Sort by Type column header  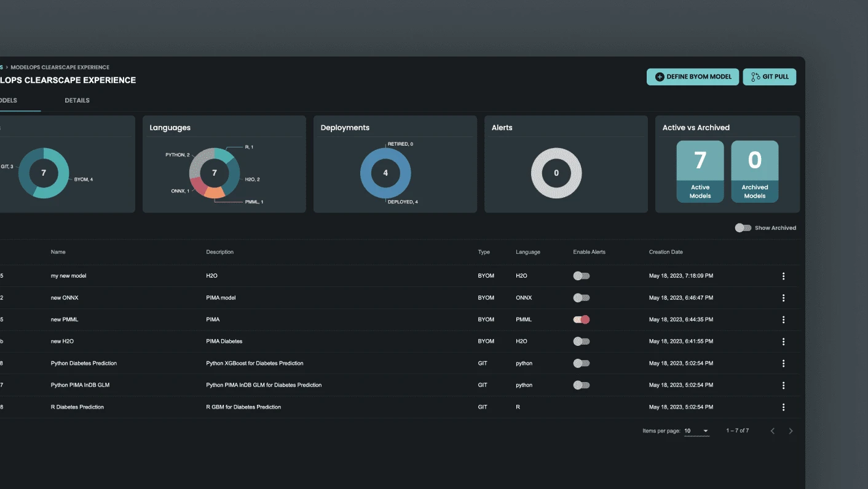coord(484,252)
